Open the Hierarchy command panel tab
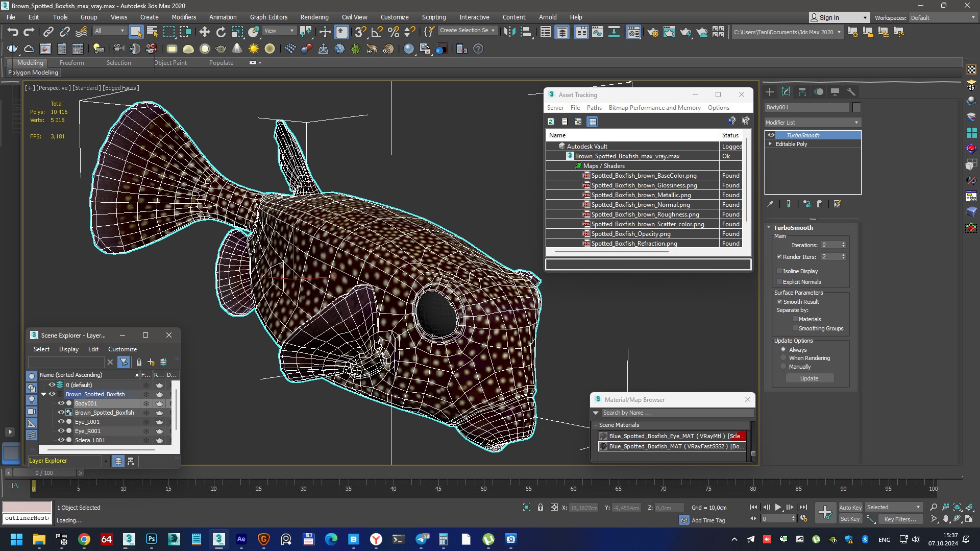 pyautogui.click(x=802, y=92)
